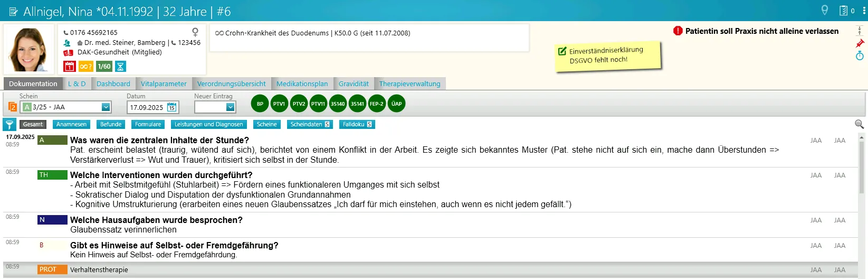
Task: Collapse the patient header with arrows icon
Action: pyautogui.click(x=860, y=31)
